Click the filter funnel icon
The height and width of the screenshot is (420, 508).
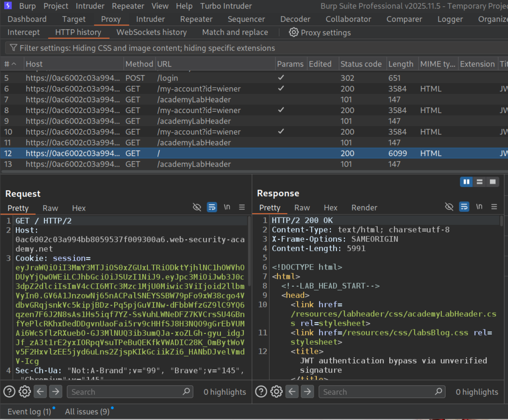click(13, 48)
